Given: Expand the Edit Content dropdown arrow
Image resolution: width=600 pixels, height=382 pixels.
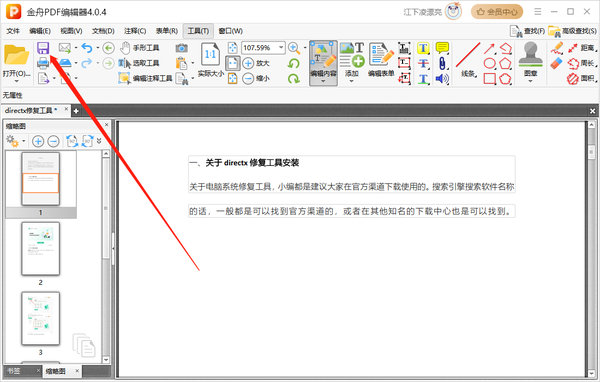Looking at the screenshot, I should pos(323,81).
